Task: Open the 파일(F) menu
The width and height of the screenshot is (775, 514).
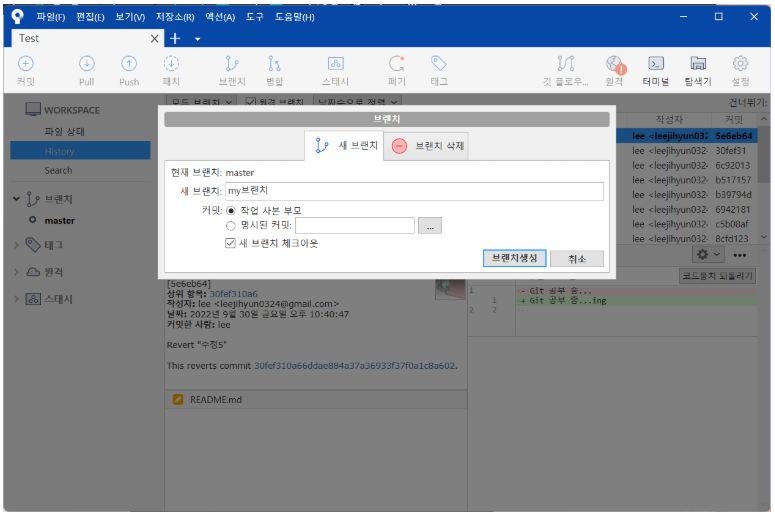Action: click(51, 17)
